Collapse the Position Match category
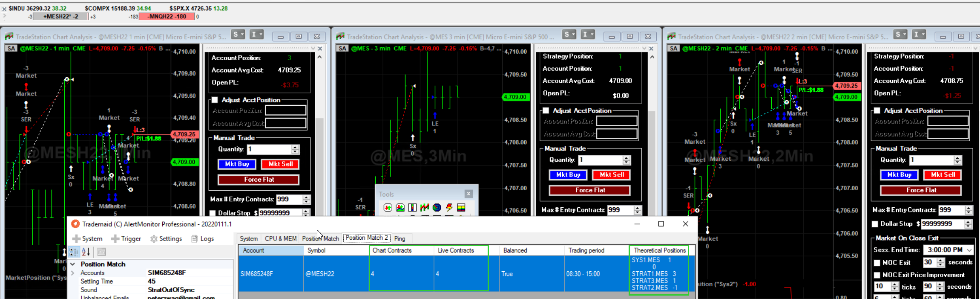 [73, 264]
